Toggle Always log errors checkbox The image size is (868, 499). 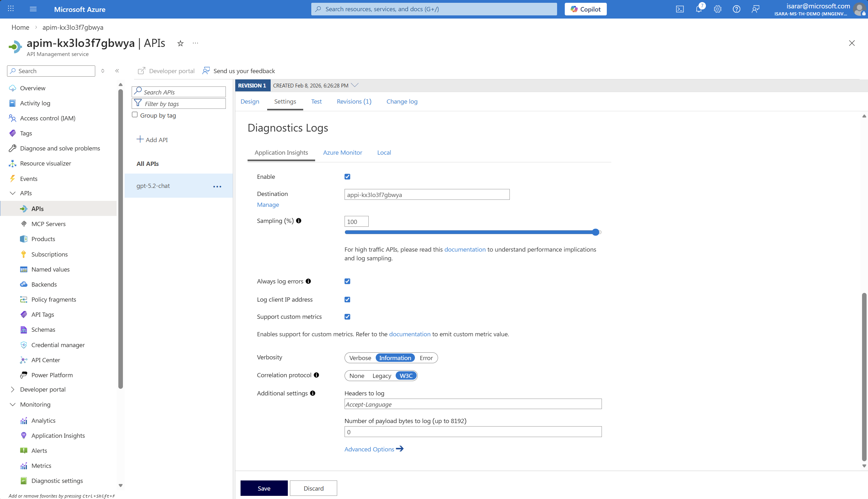347,281
